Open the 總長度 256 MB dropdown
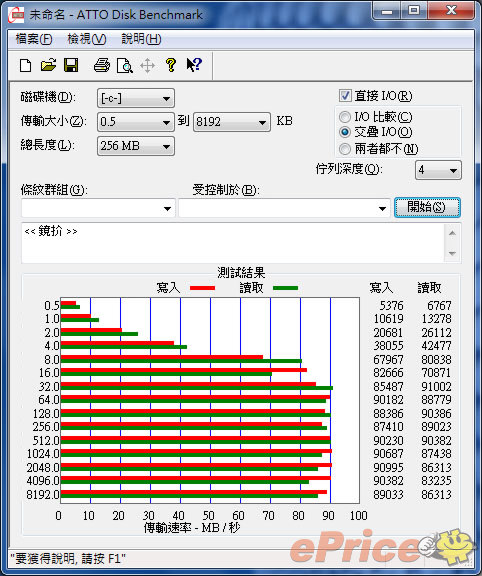The width and height of the screenshot is (482, 576). pyautogui.click(x=136, y=146)
